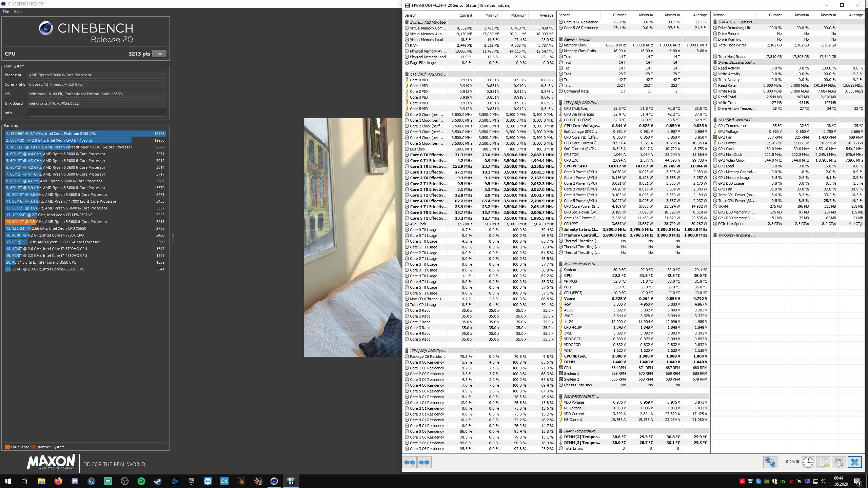
Task: Open the Cinebench Help menu
Action: coord(17,12)
